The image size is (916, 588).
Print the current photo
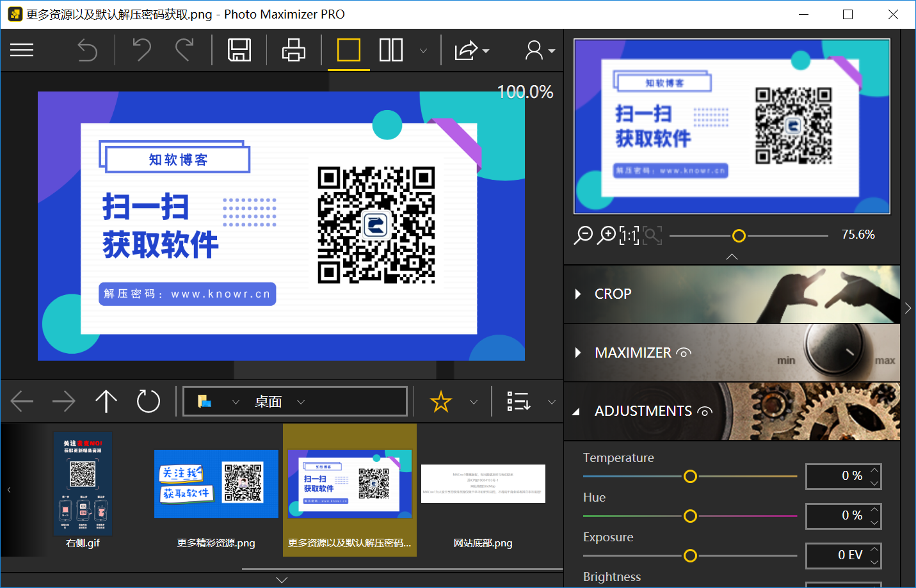294,50
